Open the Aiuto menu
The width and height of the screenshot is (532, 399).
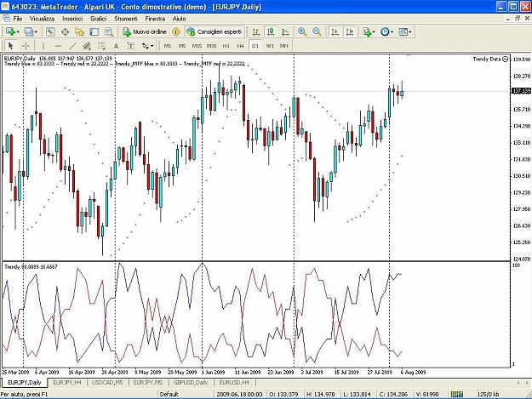(x=179, y=19)
